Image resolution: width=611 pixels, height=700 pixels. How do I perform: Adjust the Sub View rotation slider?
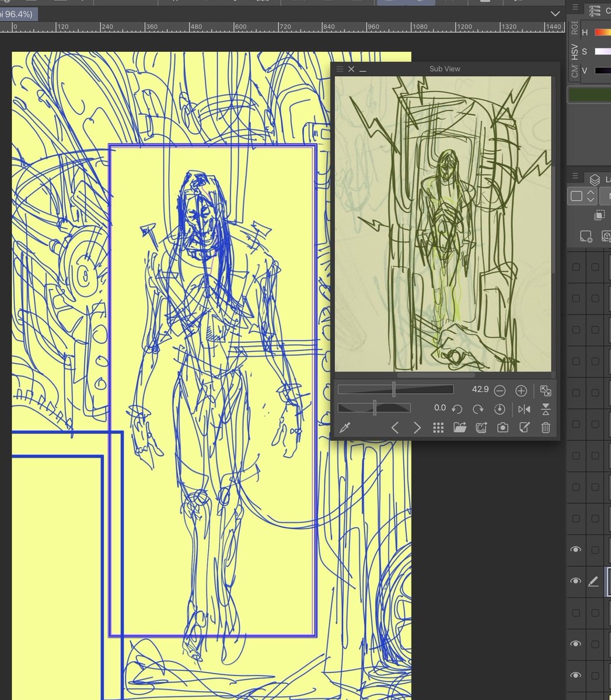[374, 408]
